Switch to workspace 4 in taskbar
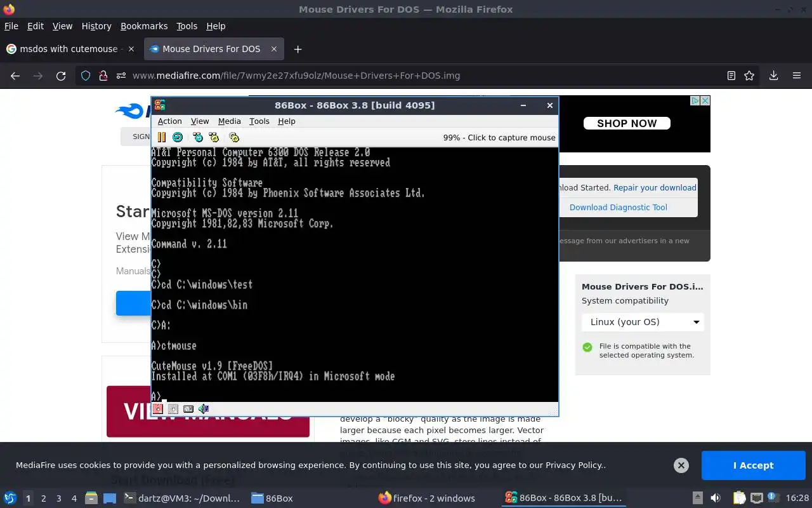 tap(74, 498)
